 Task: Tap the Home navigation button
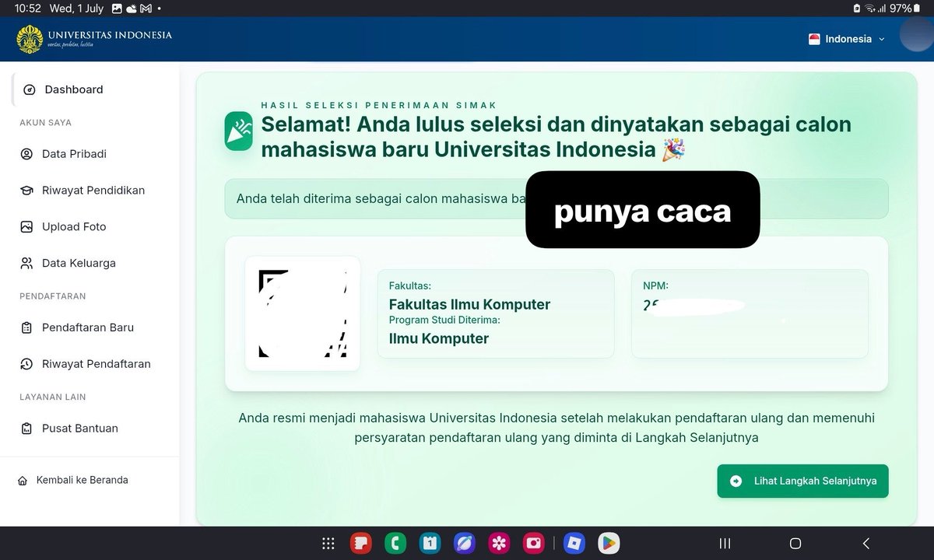click(795, 544)
